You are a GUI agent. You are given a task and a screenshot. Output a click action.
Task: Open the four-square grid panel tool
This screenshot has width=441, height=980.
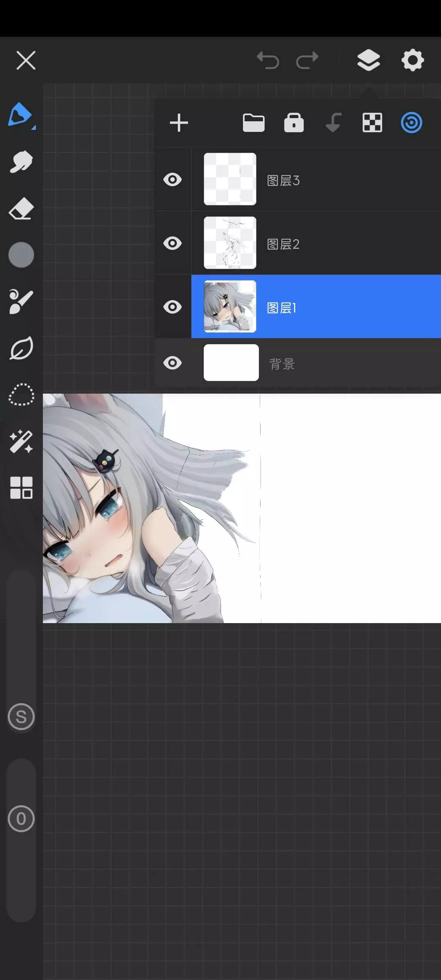21,488
